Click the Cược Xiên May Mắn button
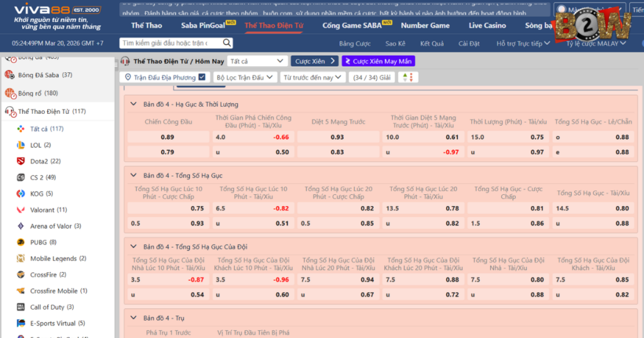644x338 pixels. pyautogui.click(x=379, y=61)
